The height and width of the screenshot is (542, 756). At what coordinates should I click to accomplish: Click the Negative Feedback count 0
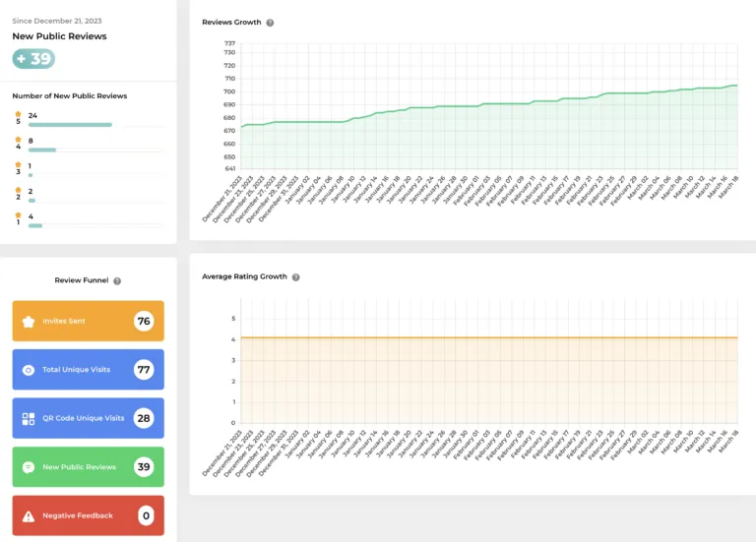146,515
